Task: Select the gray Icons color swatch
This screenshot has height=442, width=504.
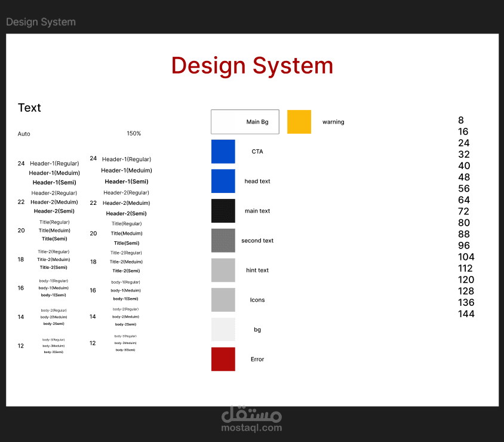Action: click(223, 300)
